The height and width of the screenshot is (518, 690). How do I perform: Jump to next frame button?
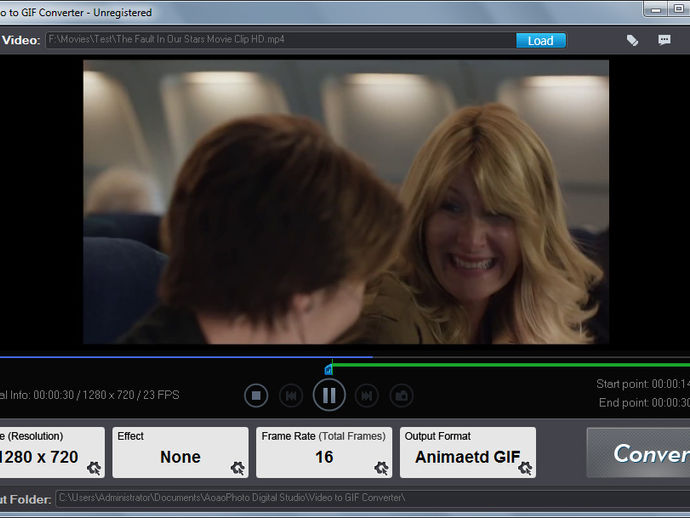367,396
